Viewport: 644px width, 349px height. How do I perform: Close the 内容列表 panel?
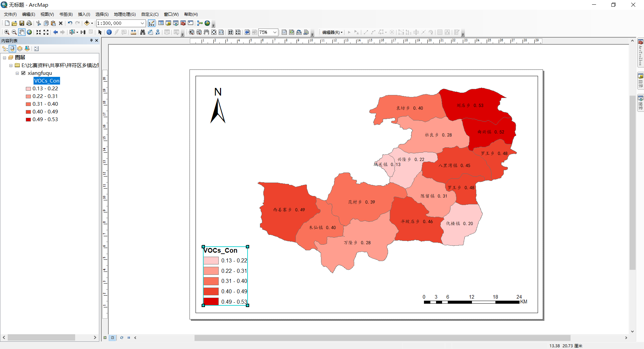point(96,40)
